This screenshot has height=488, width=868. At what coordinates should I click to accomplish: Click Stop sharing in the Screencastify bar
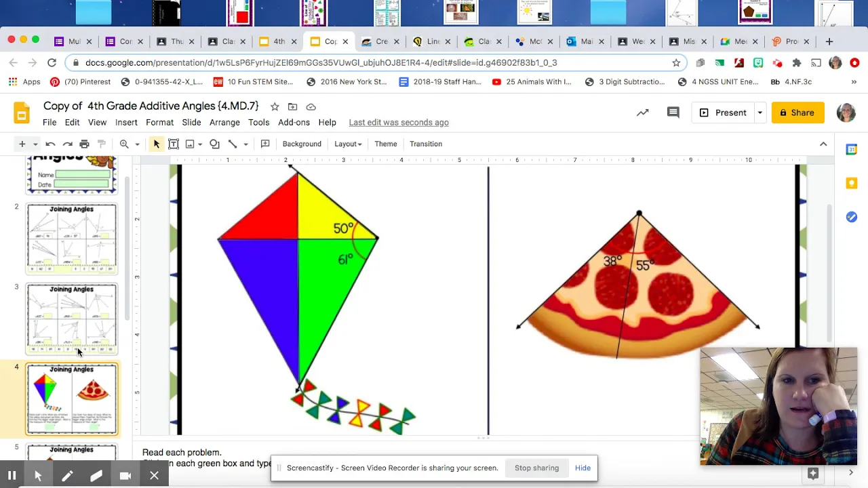coord(536,468)
